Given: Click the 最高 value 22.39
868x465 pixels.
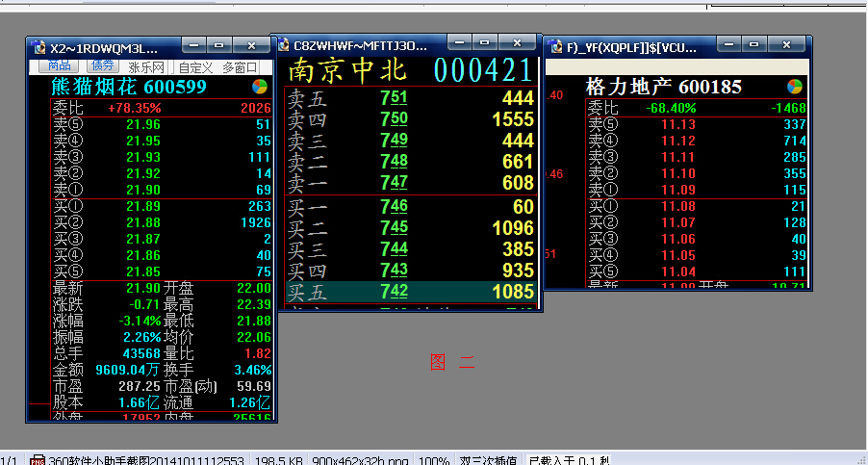Looking at the screenshot, I should pos(253,304).
